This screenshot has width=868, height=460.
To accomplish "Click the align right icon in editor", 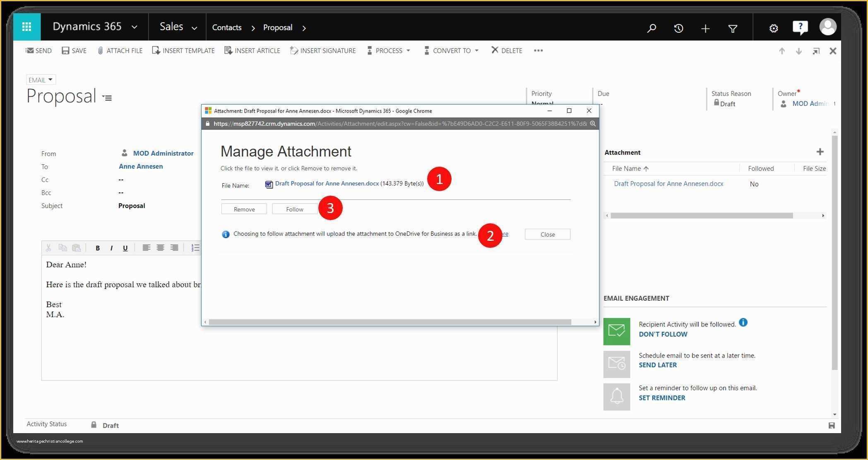I will click(x=174, y=247).
